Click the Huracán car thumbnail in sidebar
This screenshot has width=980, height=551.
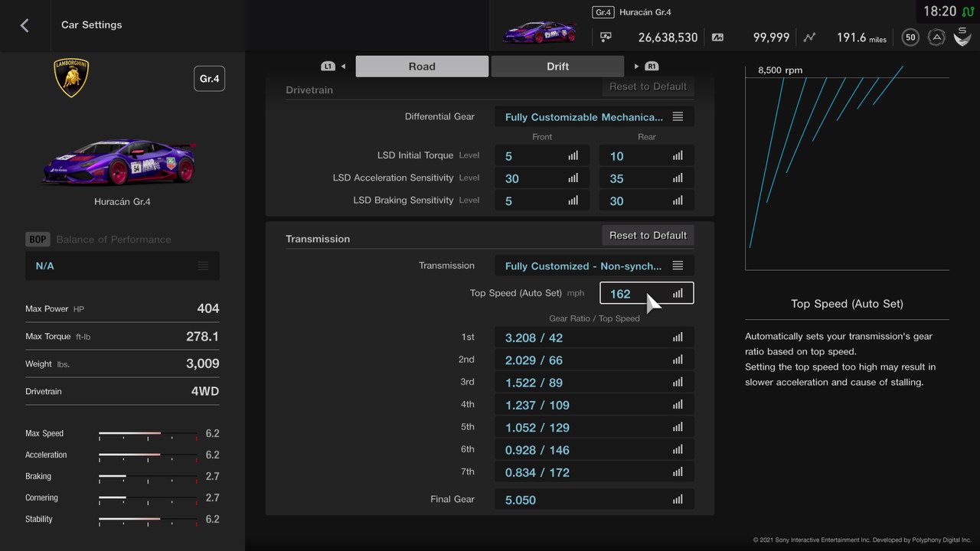(119, 161)
